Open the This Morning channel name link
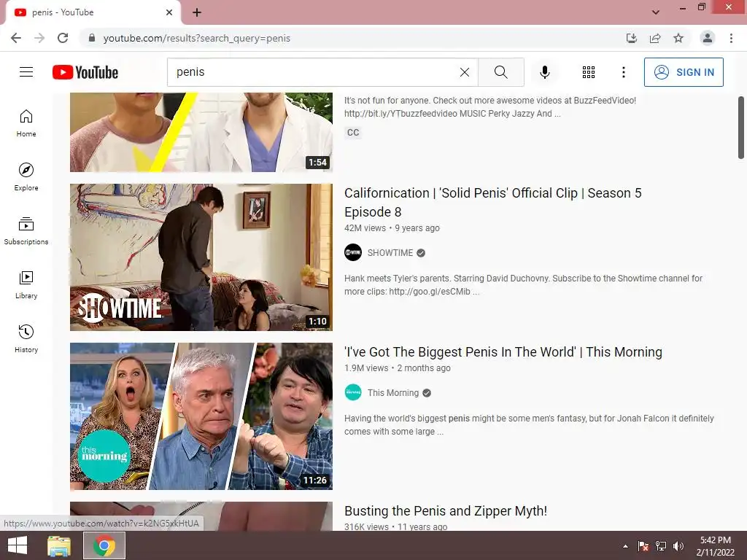747x560 pixels. (x=393, y=393)
